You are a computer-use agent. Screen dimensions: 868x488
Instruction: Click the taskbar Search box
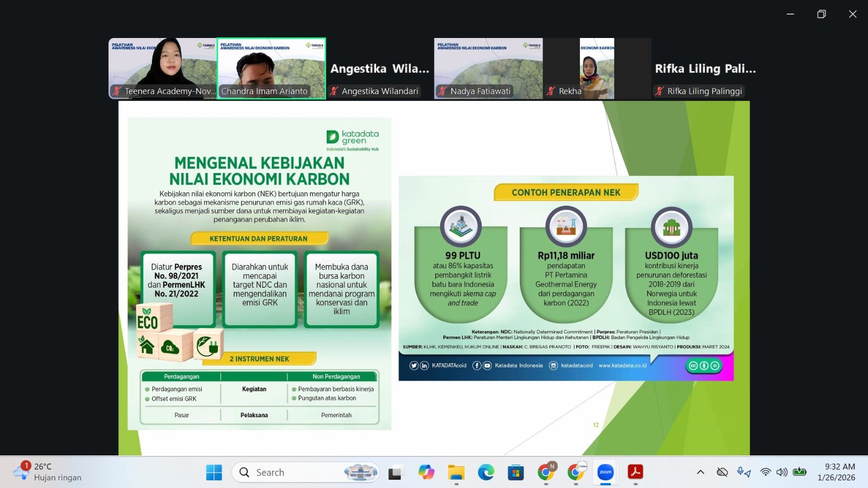pos(293,472)
